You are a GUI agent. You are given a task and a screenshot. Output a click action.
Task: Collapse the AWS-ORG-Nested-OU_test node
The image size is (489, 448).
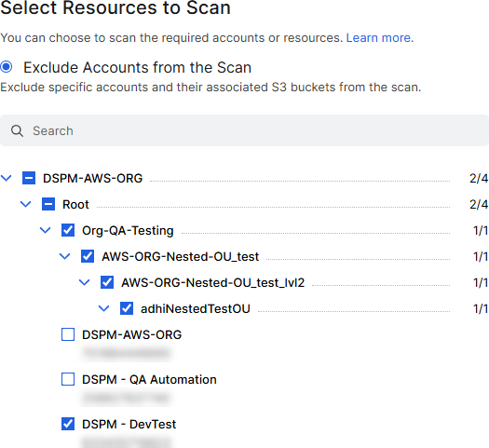pyautogui.click(x=65, y=256)
